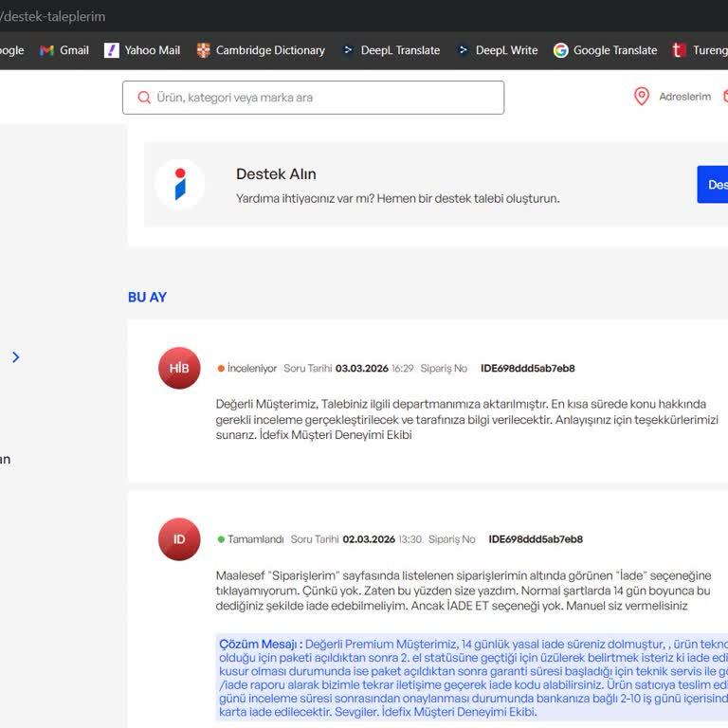
Task: Click the date 03.03.2026
Action: coord(362,369)
